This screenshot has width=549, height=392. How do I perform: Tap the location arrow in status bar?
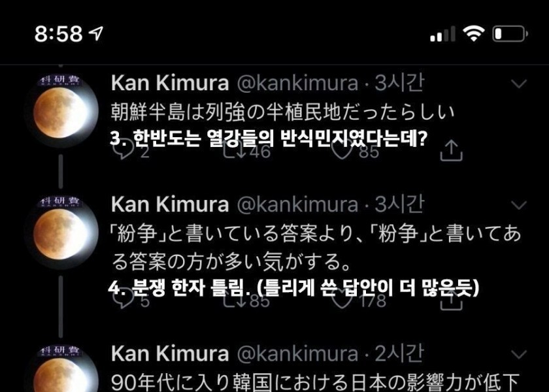[x=95, y=33]
